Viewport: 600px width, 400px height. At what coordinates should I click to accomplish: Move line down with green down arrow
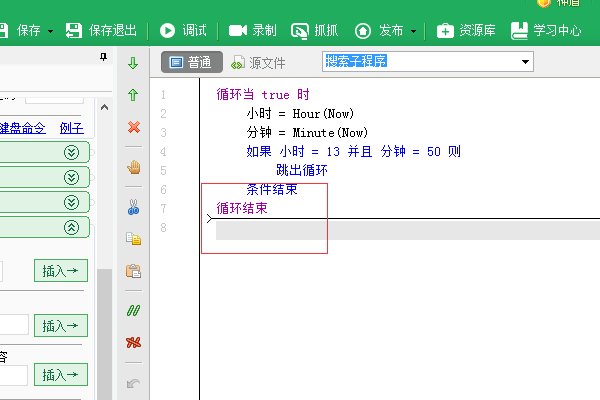[x=133, y=63]
